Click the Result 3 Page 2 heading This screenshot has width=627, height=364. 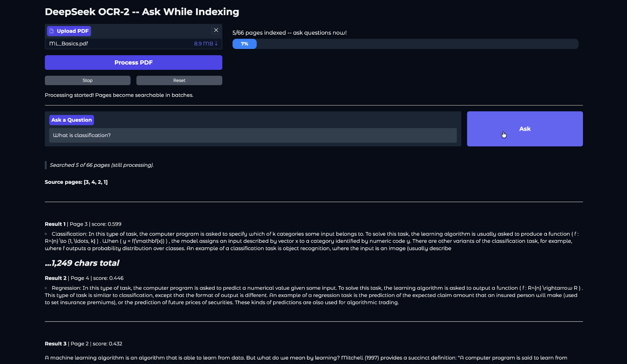tap(83, 344)
